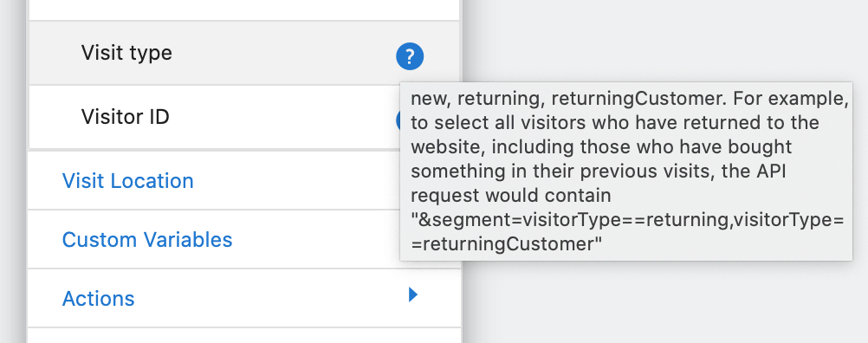Select the Visit type segment row
The width and height of the screenshot is (868, 343).
coord(244,53)
